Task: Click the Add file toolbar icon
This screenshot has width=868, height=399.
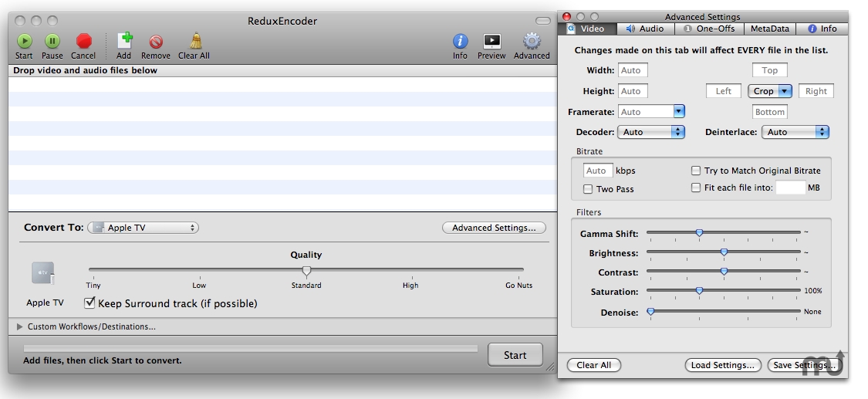Action: tap(124, 41)
